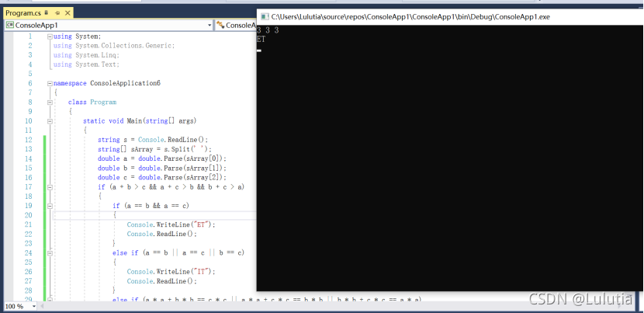Click the 'using System.Collections.Generic;' line
The width and height of the screenshot is (644, 313).
114,46
